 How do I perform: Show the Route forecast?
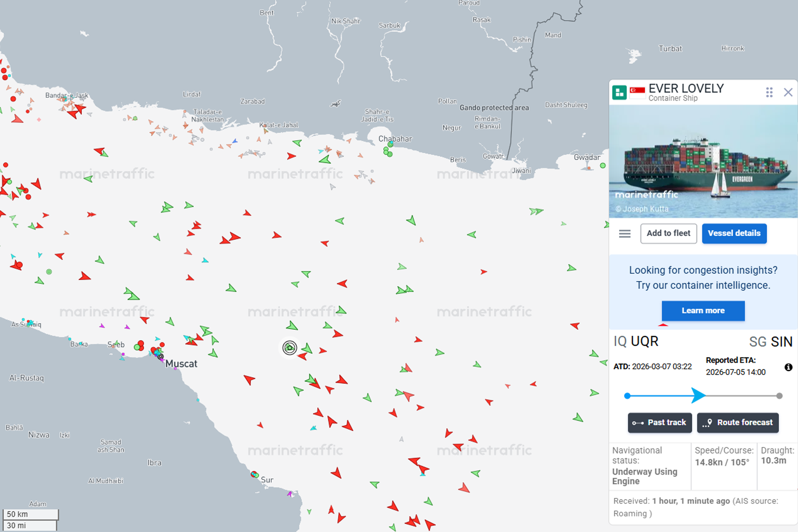pyautogui.click(x=738, y=422)
